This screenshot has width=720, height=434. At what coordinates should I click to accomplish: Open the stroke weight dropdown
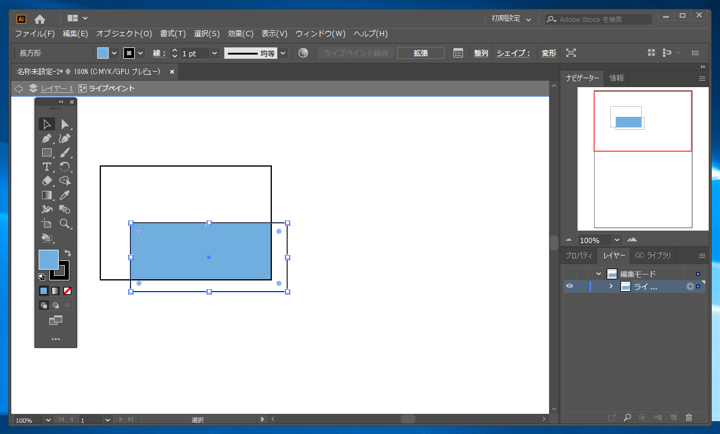[214, 53]
